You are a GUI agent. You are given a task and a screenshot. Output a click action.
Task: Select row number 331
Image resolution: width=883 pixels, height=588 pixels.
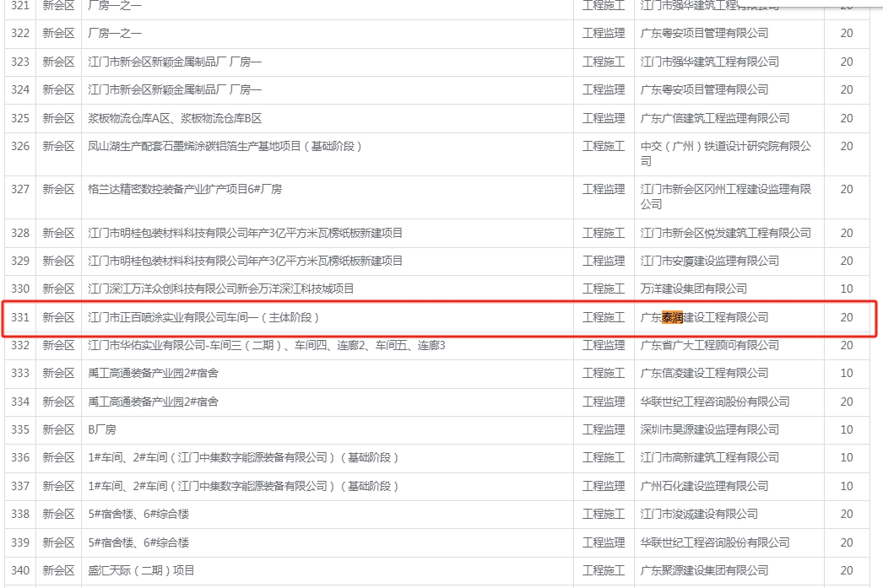(x=20, y=317)
